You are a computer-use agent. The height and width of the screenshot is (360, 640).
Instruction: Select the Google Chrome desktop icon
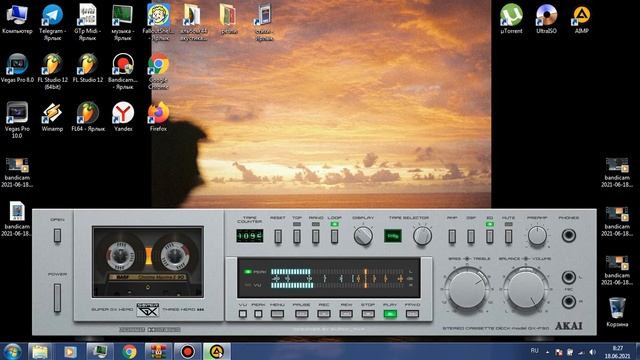[158, 71]
